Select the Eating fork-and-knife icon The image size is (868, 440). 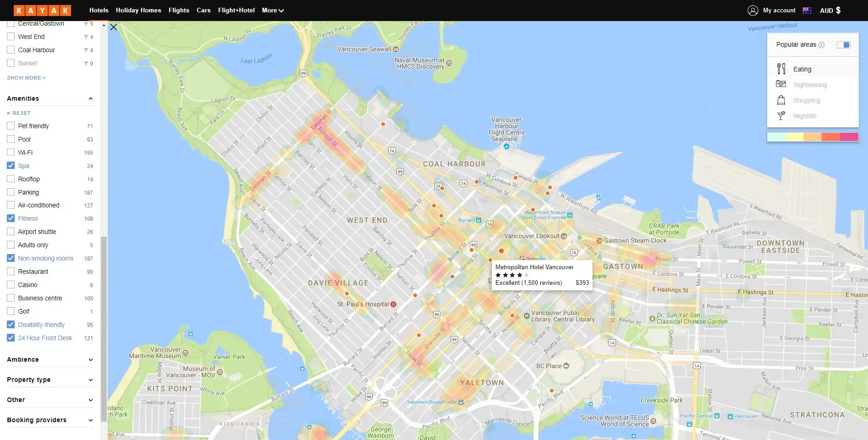[x=781, y=69]
